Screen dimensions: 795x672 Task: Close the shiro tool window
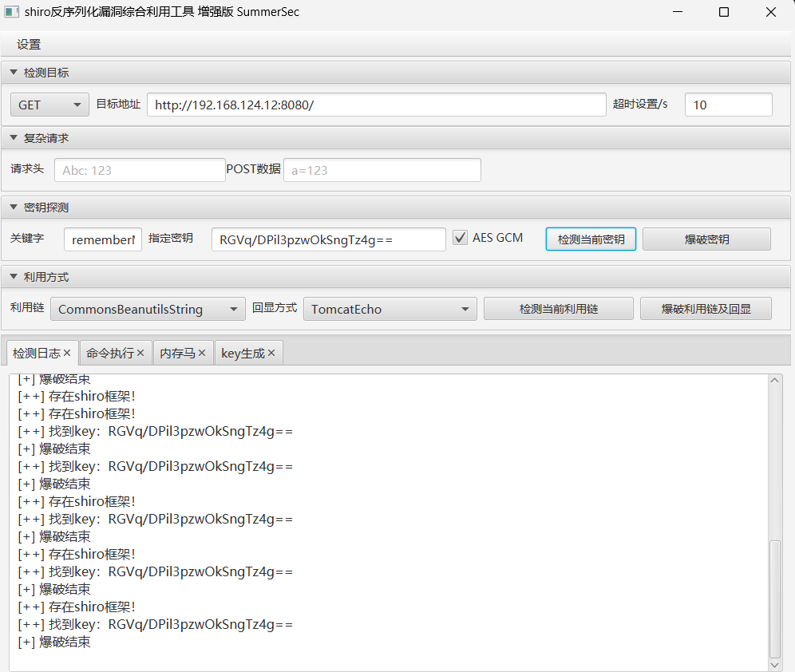771,12
